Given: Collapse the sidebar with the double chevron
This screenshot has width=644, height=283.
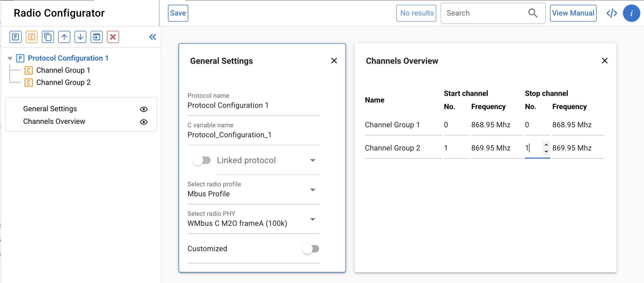Looking at the screenshot, I should click(x=153, y=37).
